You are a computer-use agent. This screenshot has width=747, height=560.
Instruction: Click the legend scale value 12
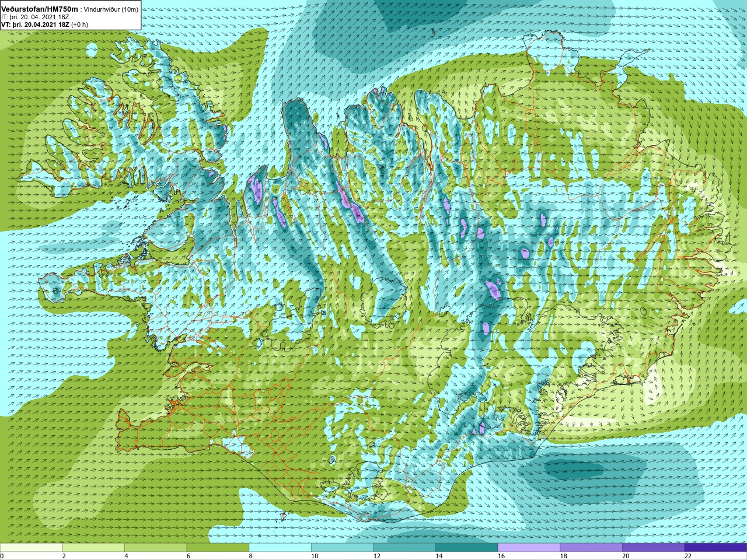coord(377,556)
